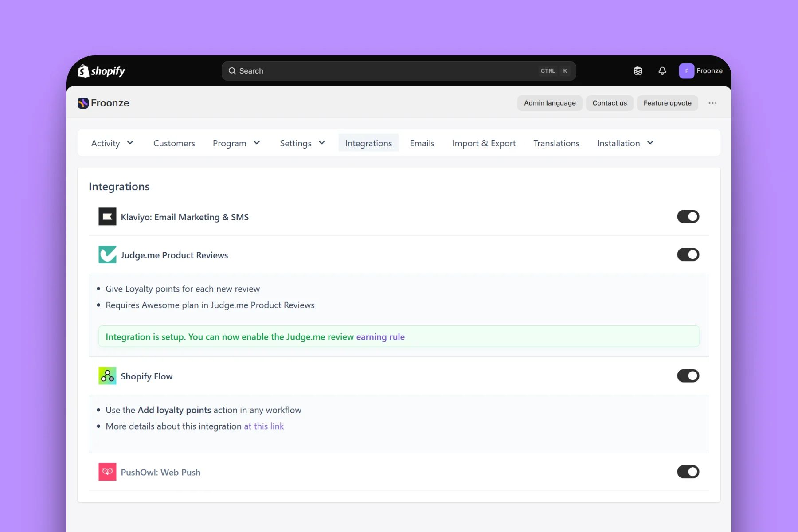Click the Contact us button
The height and width of the screenshot is (532, 798).
[x=610, y=103]
